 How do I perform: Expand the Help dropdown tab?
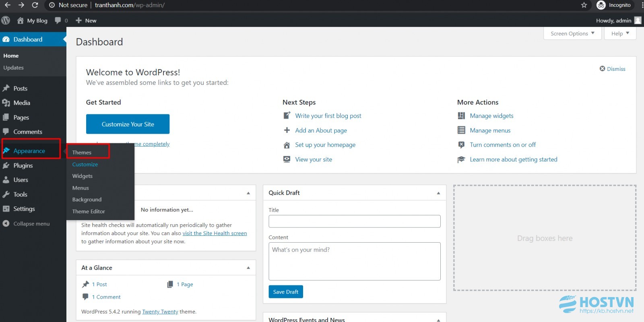pos(620,33)
